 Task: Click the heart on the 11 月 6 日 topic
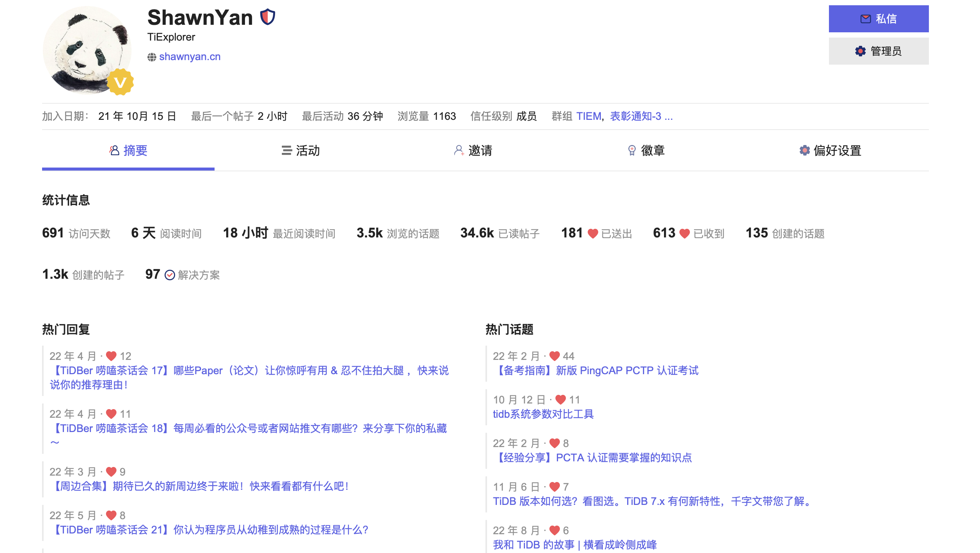coord(554,487)
